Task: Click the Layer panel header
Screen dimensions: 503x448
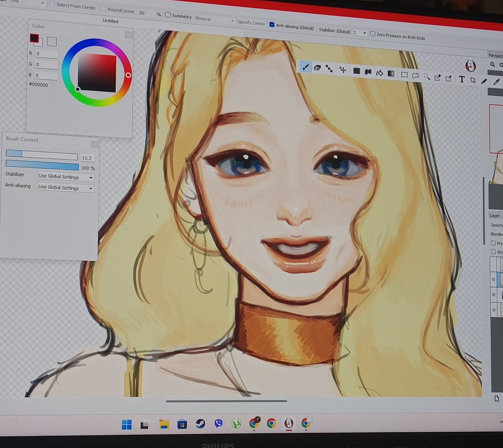Action: 494,215
